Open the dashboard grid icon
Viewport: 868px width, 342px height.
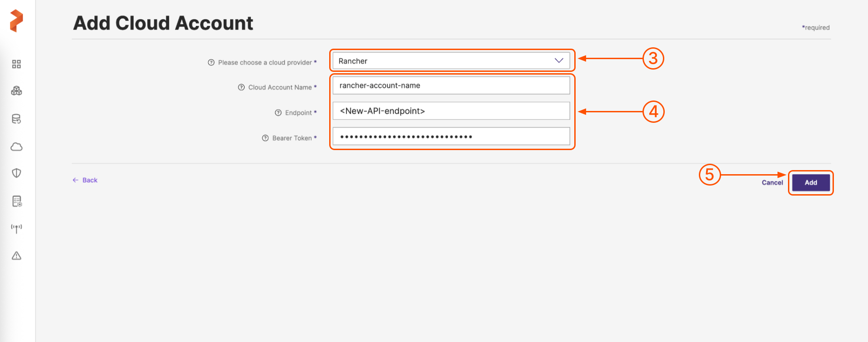(x=16, y=64)
